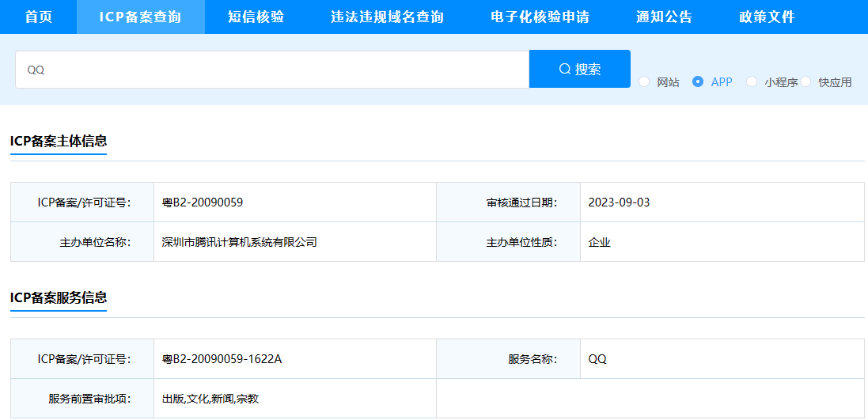Select the 网站 radio button
Viewport: 868px width, 420px height.
[644, 82]
